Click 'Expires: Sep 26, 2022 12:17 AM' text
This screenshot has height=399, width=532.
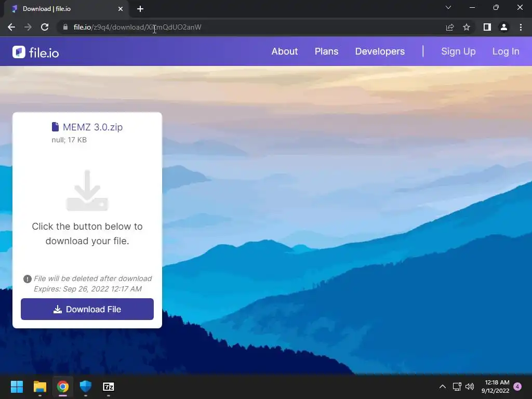tap(87, 289)
